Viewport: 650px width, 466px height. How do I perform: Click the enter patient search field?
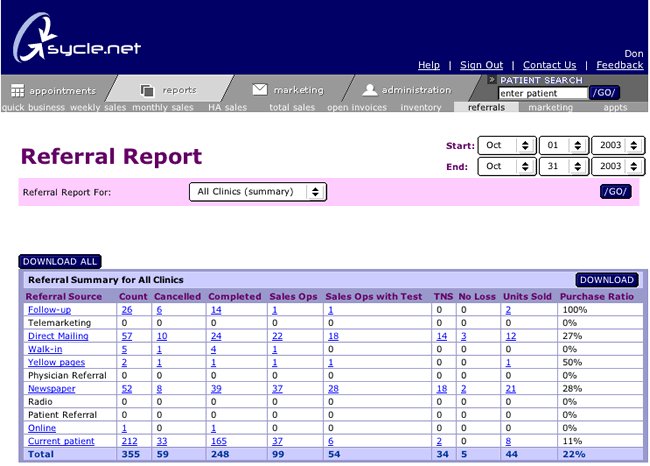[x=542, y=93]
